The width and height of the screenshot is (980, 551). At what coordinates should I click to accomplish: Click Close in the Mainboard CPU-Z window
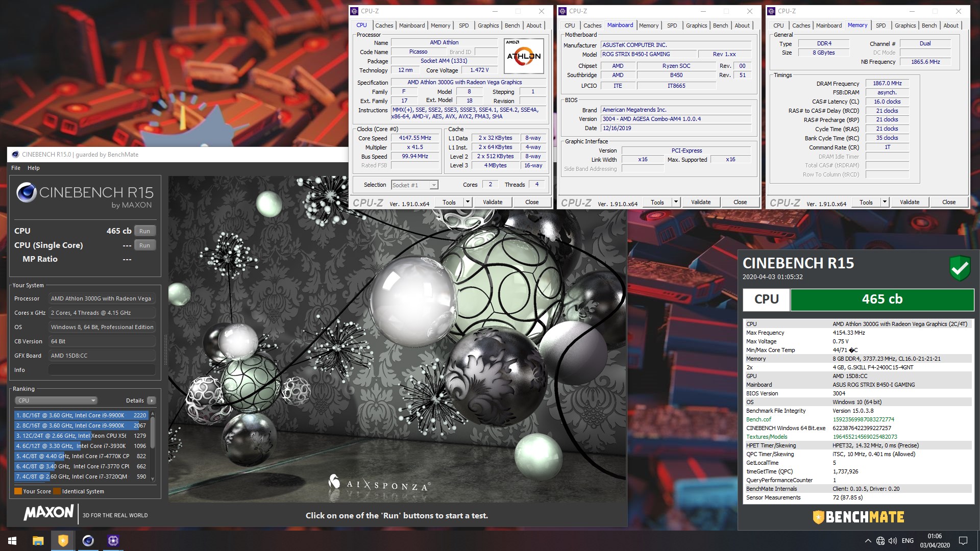[x=740, y=202]
